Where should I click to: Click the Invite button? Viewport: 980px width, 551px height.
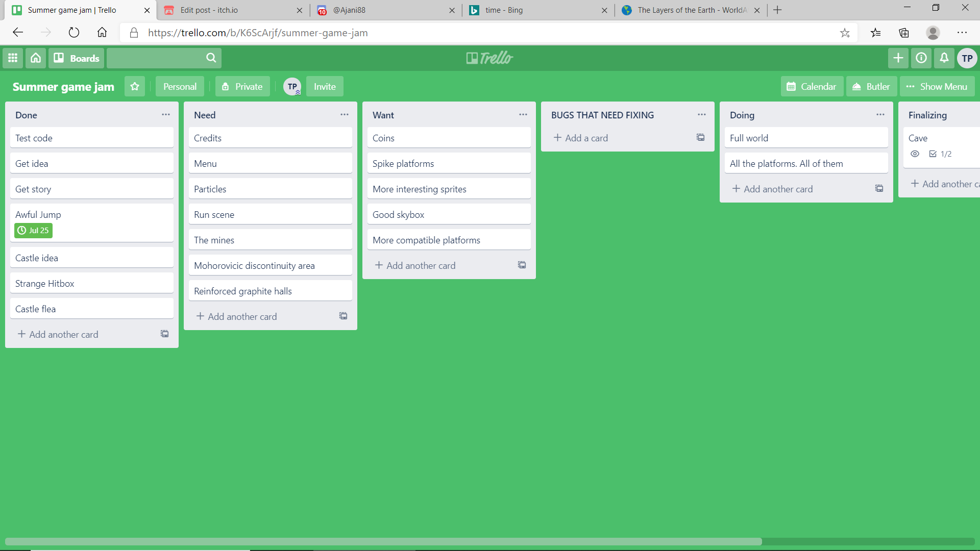click(325, 87)
